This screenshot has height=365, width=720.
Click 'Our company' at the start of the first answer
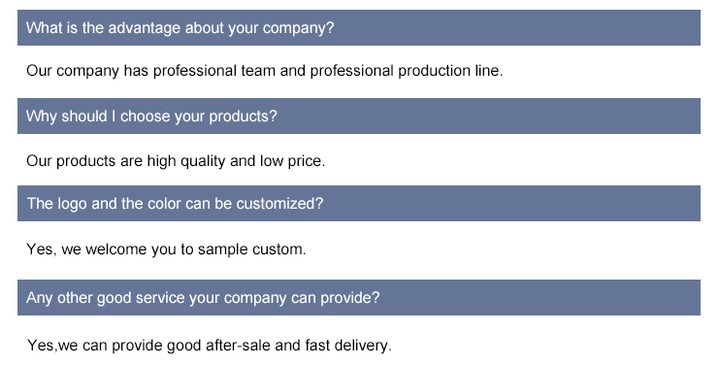pos(73,71)
